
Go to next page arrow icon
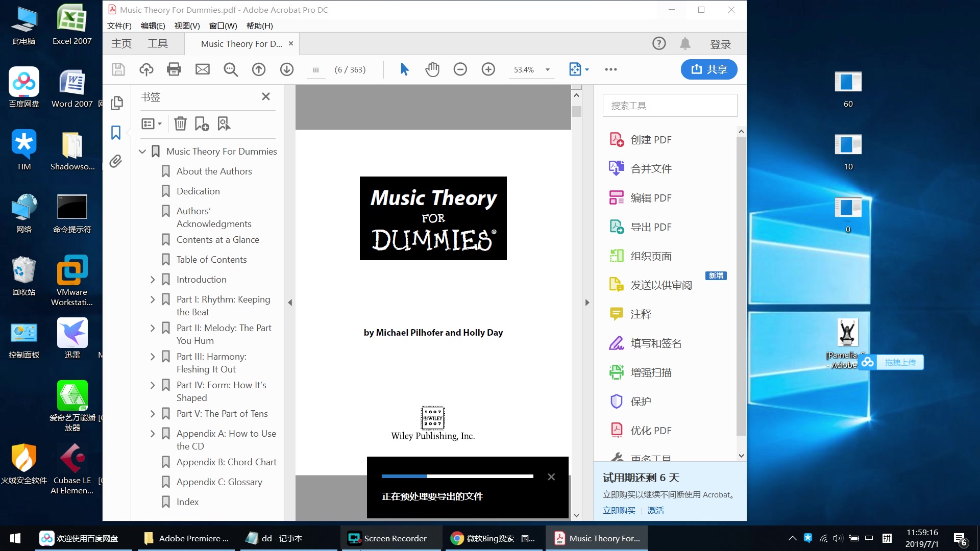tap(287, 69)
